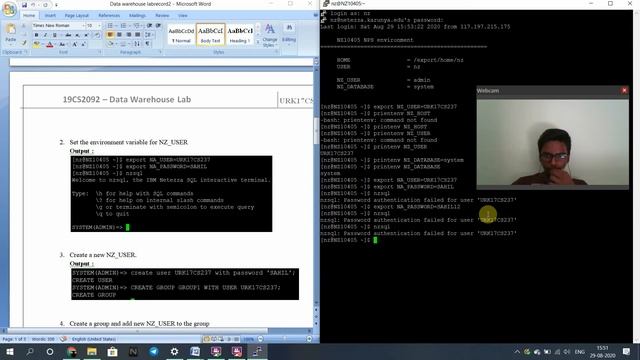Switch to the References tab
The width and height of the screenshot is (640, 360).
pos(109,16)
